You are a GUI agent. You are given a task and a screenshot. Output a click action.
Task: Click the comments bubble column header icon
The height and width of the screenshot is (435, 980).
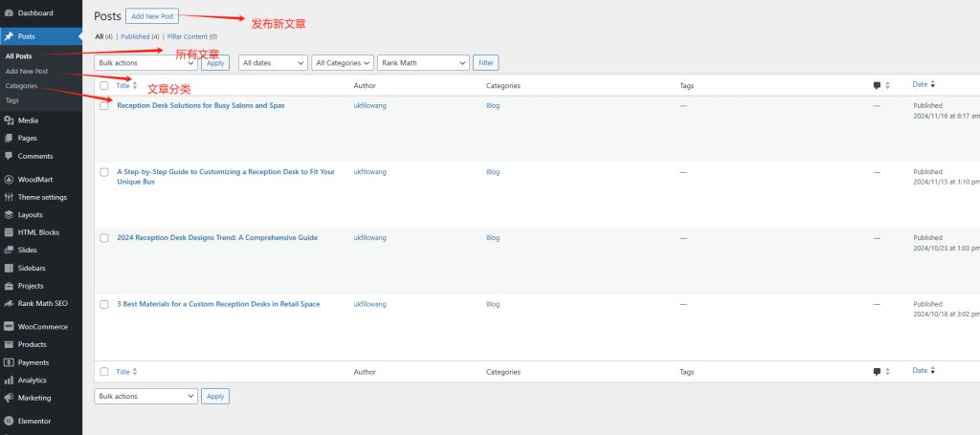pyautogui.click(x=877, y=86)
